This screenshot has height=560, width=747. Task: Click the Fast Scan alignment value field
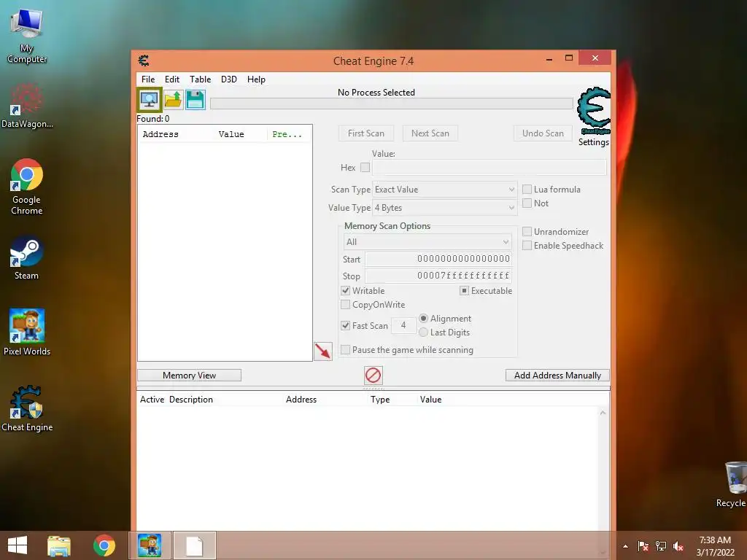[x=403, y=325]
